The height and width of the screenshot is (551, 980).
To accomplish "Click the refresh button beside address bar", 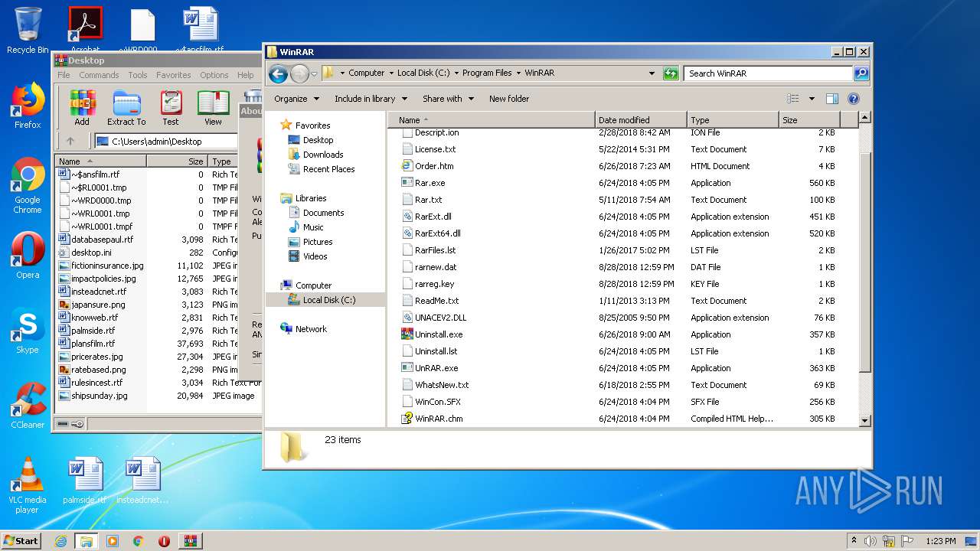I will tap(671, 73).
